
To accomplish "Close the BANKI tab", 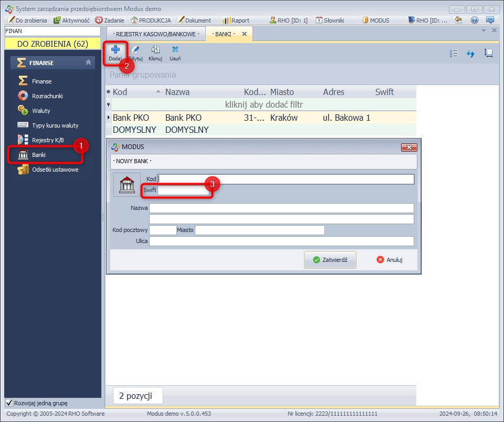I will tap(244, 34).
